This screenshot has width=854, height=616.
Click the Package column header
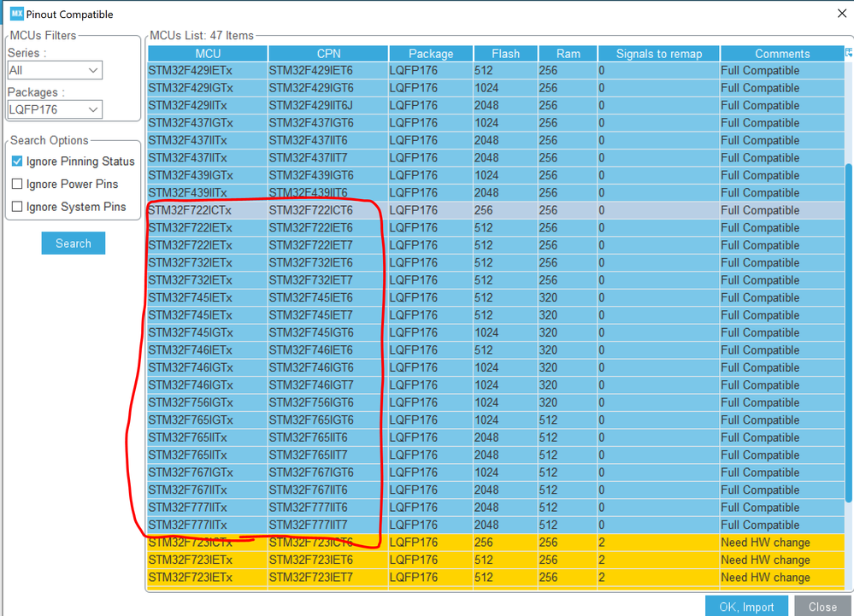point(431,53)
